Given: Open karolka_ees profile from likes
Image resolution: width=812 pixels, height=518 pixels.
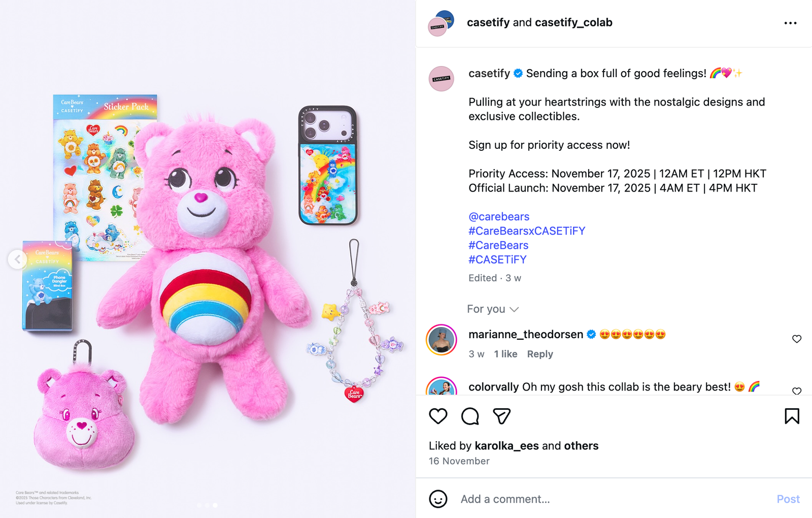Looking at the screenshot, I should tap(506, 446).
